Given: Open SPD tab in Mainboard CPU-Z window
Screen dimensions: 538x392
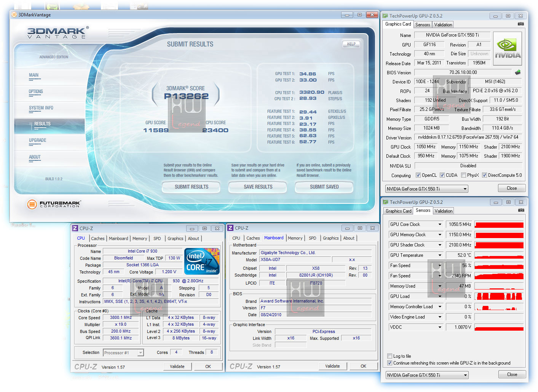Looking at the screenshot, I should (313, 238).
